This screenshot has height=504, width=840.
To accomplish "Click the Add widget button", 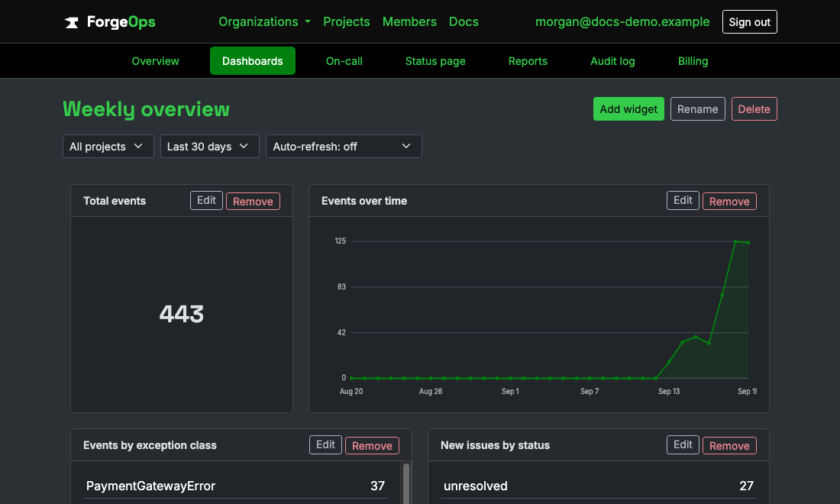I will 628,108.
